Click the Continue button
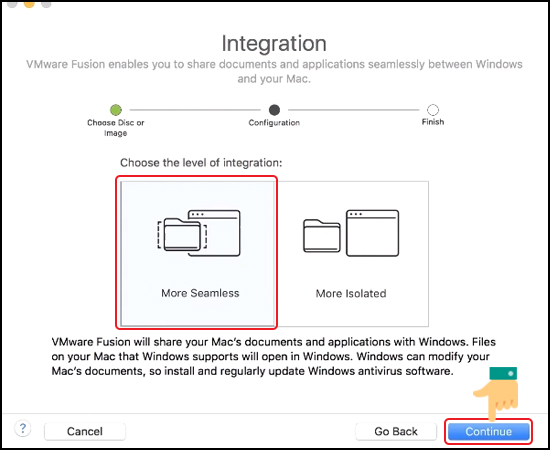550x450 pixels. click(x=488, y=431)
